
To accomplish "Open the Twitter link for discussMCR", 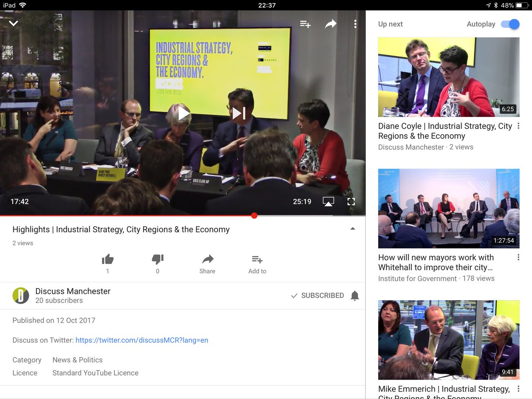I will [x=141, y=340].
